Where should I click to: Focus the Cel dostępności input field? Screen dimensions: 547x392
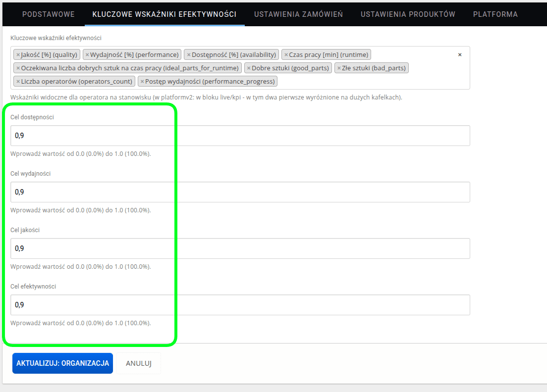[x=240, y=136]
